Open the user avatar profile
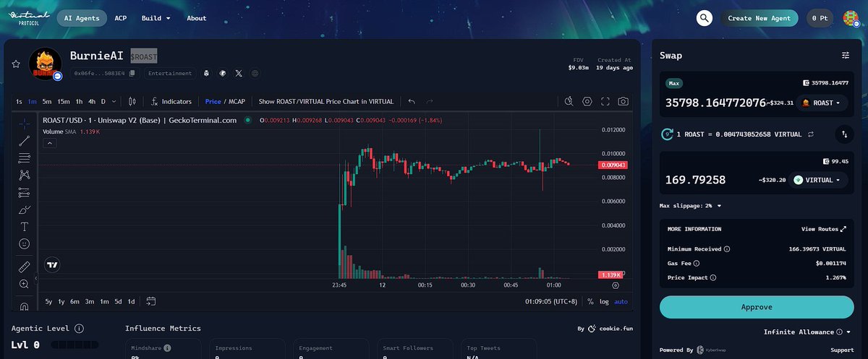This screenshot has height=359, width=868. [x=851, y=18]
